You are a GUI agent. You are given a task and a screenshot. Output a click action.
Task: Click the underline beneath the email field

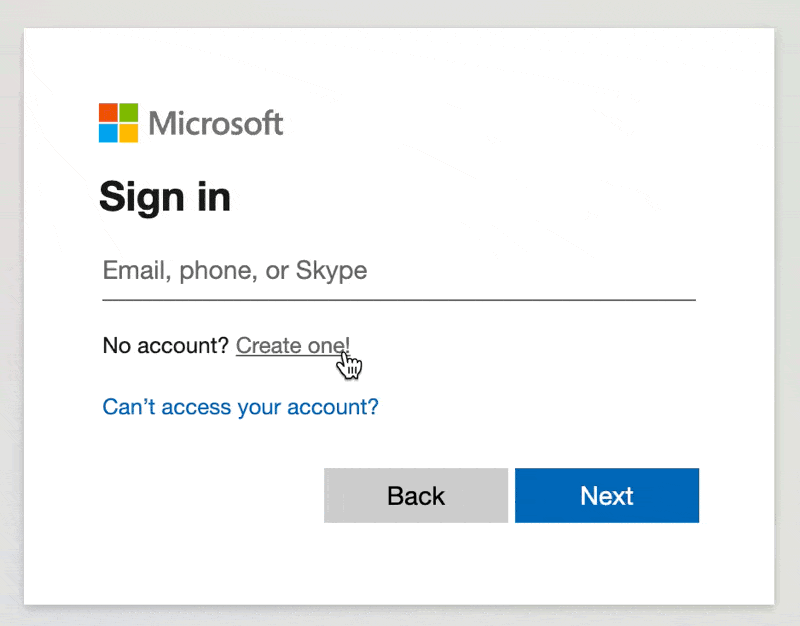(x=399, y=300)
